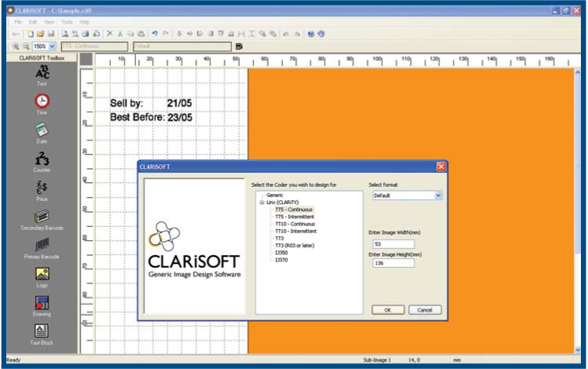Confirm the dialog with OK
This screenshot has height=369, width=588.
point(388,310)
